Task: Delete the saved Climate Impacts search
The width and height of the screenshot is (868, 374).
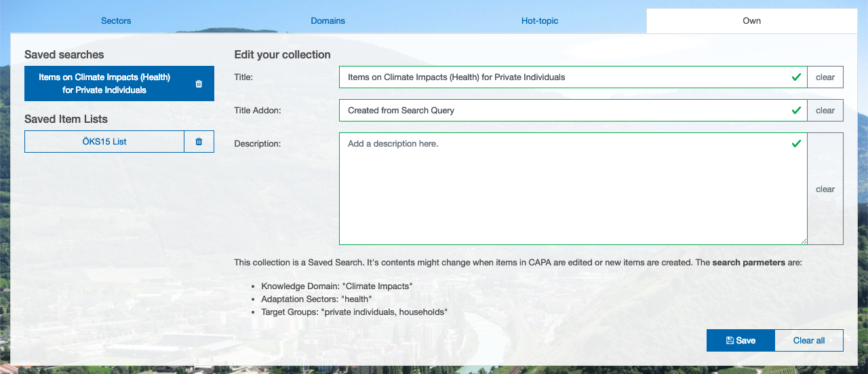Action: click(x=199, y=84)
